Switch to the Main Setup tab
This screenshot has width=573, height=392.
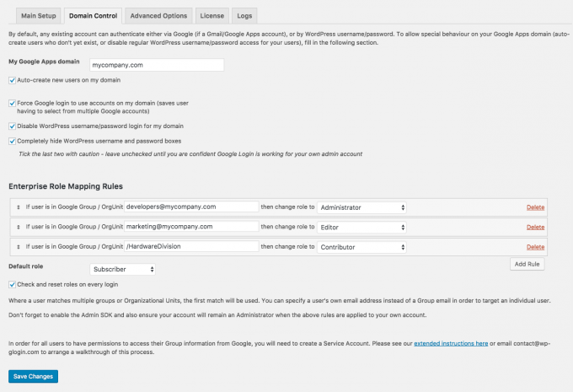39,16
